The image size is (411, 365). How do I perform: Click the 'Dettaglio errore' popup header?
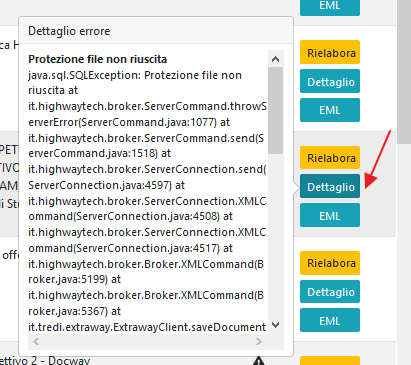tap(156, 31)
